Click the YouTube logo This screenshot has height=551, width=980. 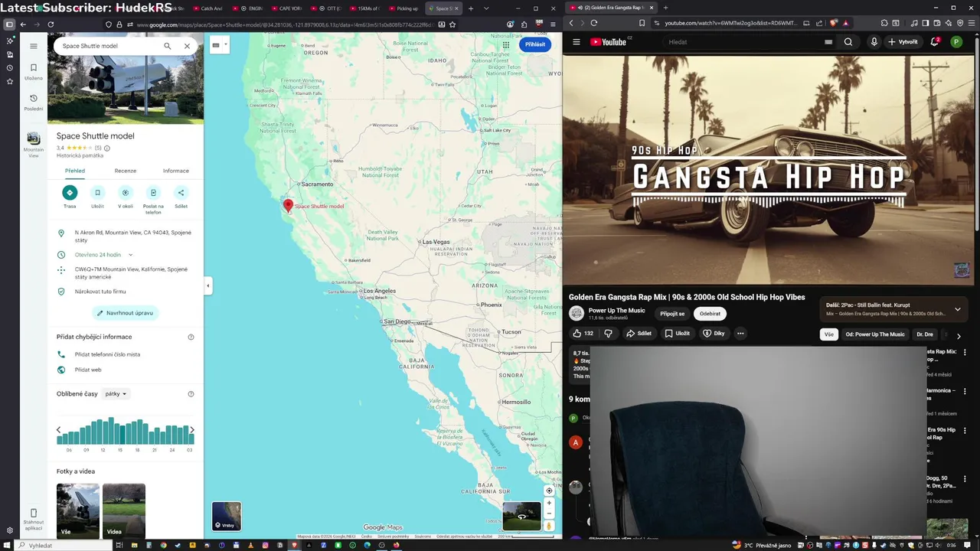[609, 42]
